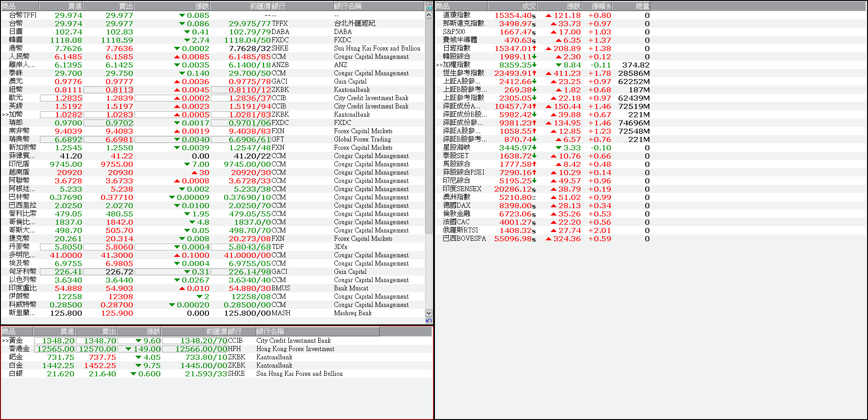
Task: Click the 3Dfx bank name
Action: pos(340,247)
